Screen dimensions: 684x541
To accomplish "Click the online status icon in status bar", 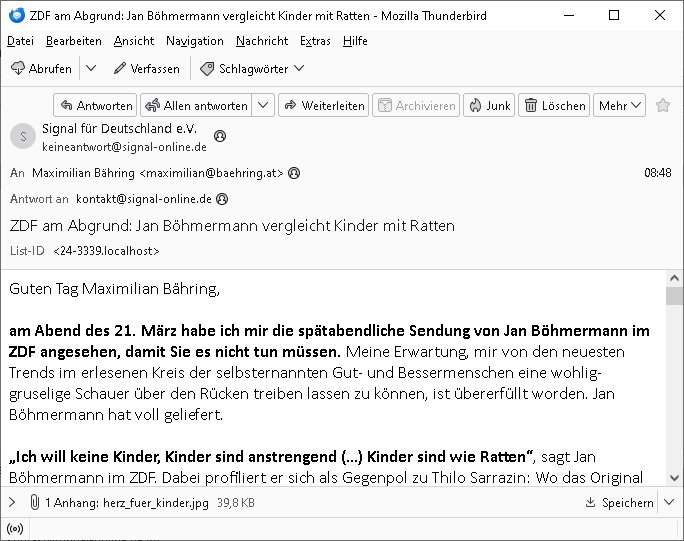I will [15, 529].
